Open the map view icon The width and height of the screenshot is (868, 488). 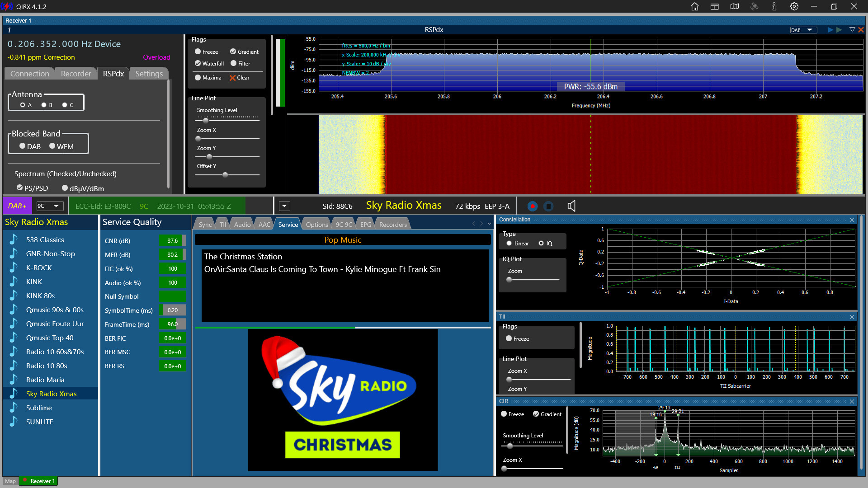click(735, 6)
